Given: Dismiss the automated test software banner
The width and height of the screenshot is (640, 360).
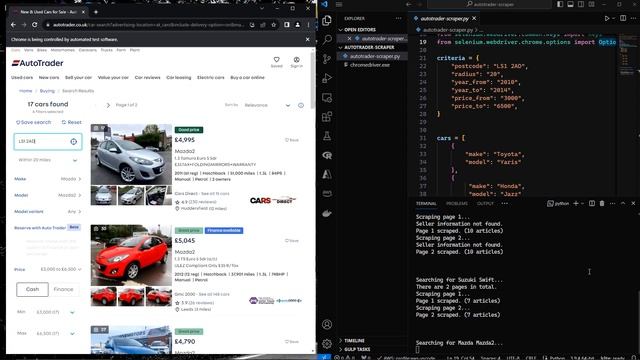Looking at the screenshot, I should click(307, 40).
